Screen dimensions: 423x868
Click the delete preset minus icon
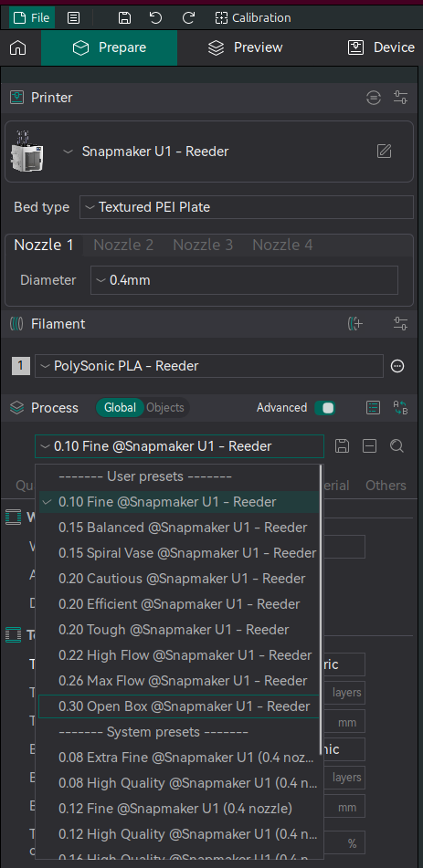click(x=370, y=446)
